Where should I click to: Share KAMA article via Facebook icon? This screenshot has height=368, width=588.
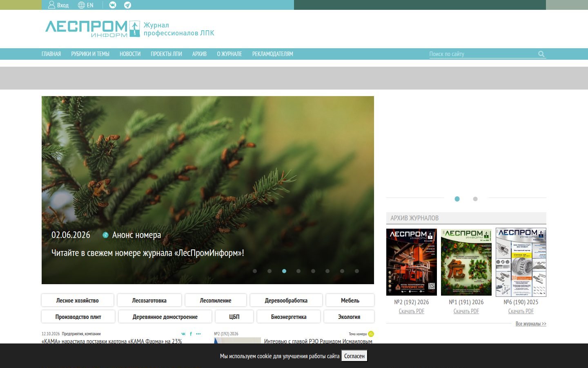(191, 334)
